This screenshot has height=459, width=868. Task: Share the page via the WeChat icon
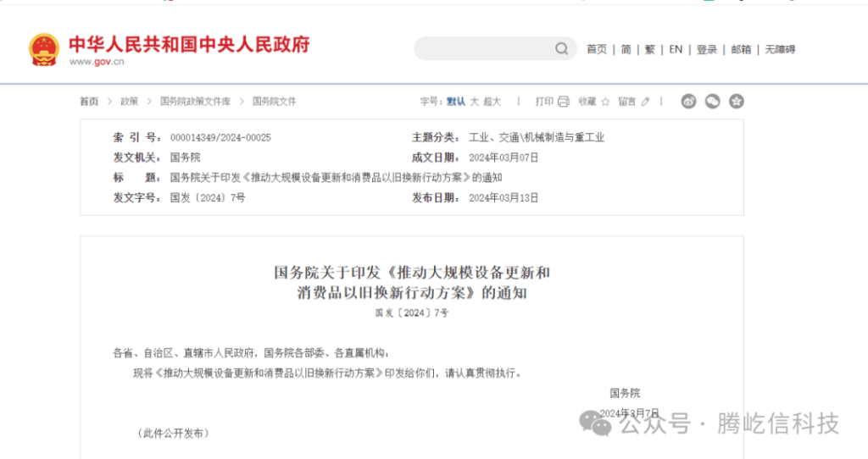point(713,102)
